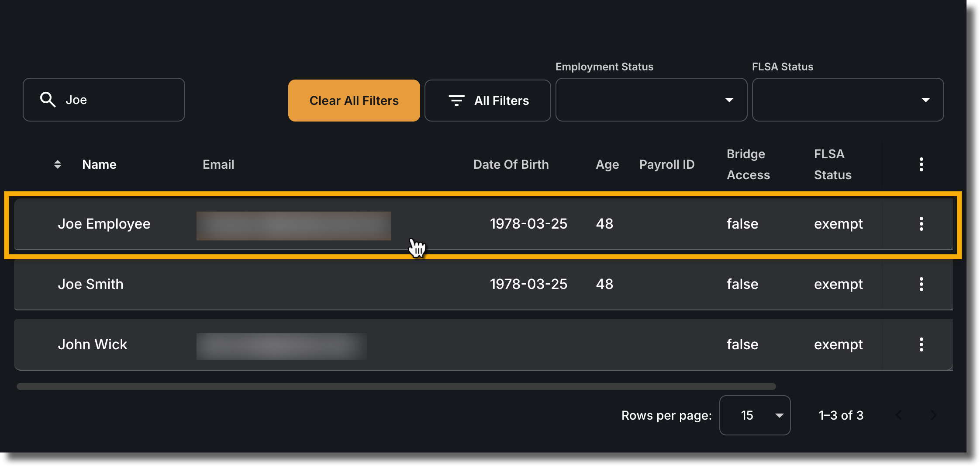Open the All Filters button

pyautogui.click(x=487, y=101)
